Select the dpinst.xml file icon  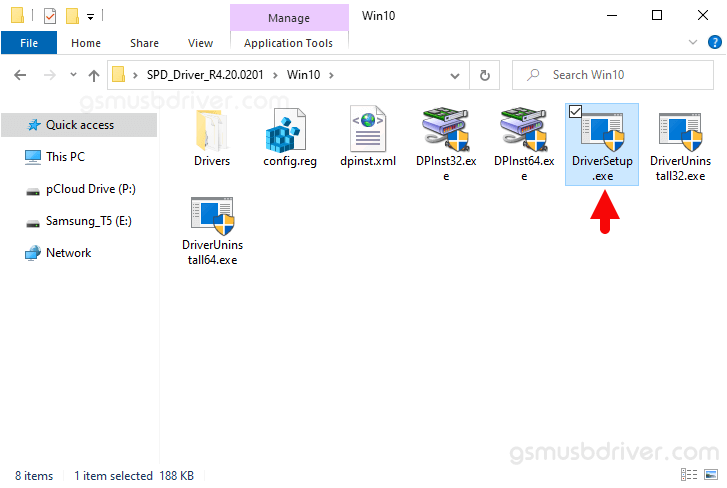click(368, 129)
